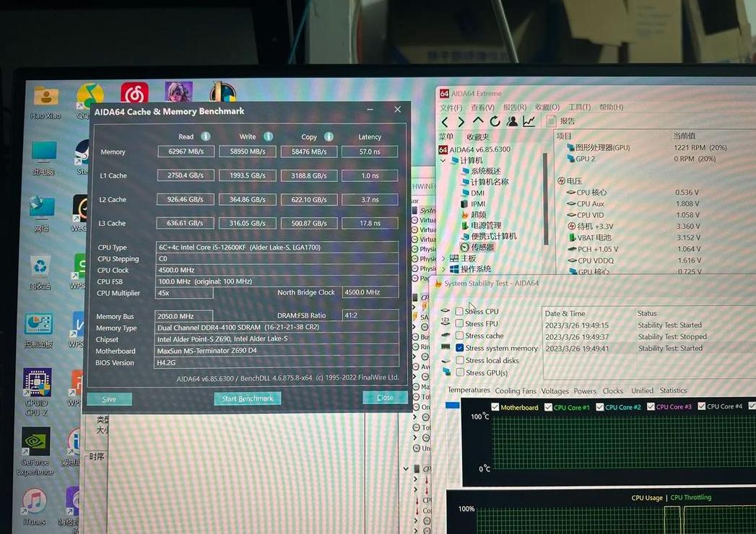Enable the Stress CPU checkbox

pyautogui.click(x=459, y=311)
